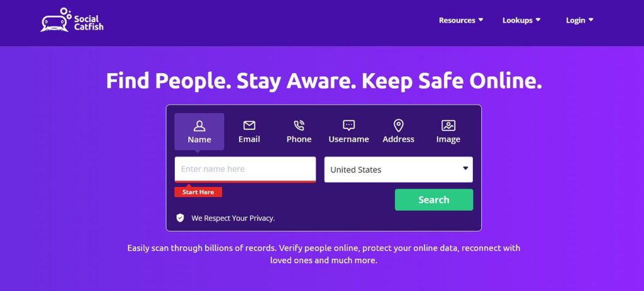The image size is (644, 291).
Task: Switch to the Address tab label
Action: click(398, 139)
